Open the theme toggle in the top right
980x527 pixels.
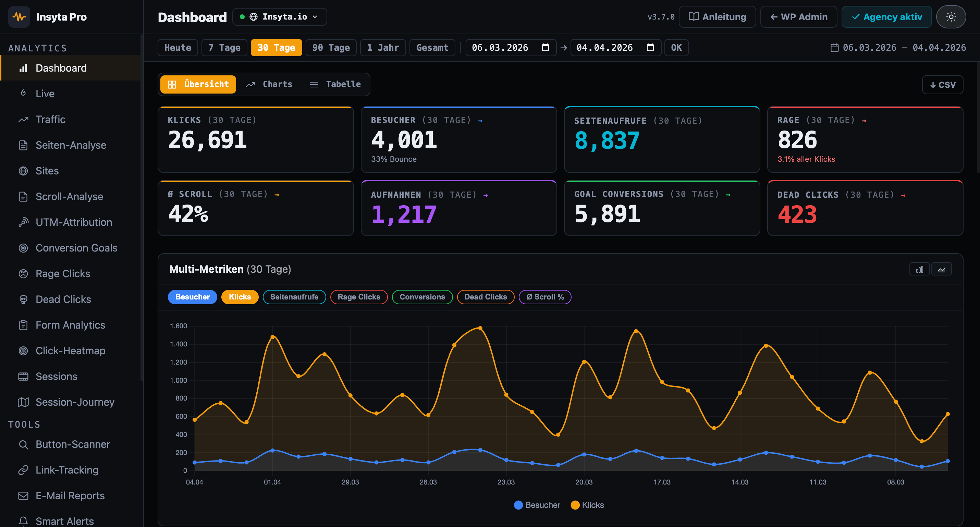pyautogui.click(x=951, y=17)
